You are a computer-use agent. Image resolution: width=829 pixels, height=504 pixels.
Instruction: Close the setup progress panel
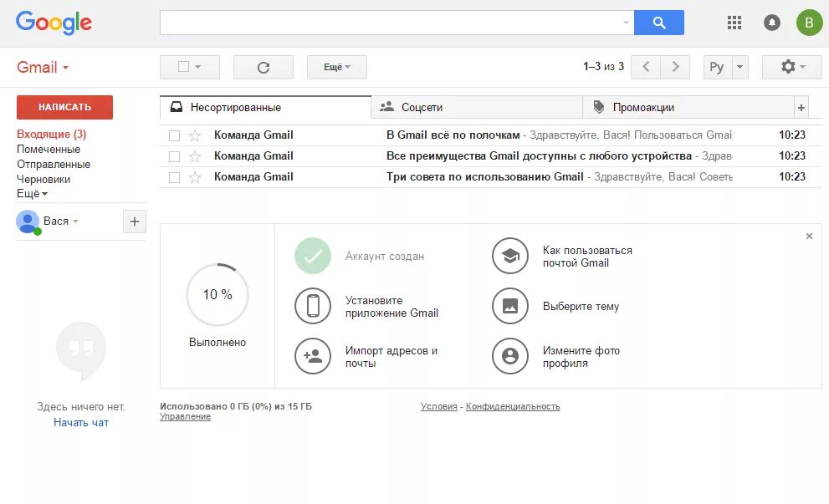(x=809, y=237)
